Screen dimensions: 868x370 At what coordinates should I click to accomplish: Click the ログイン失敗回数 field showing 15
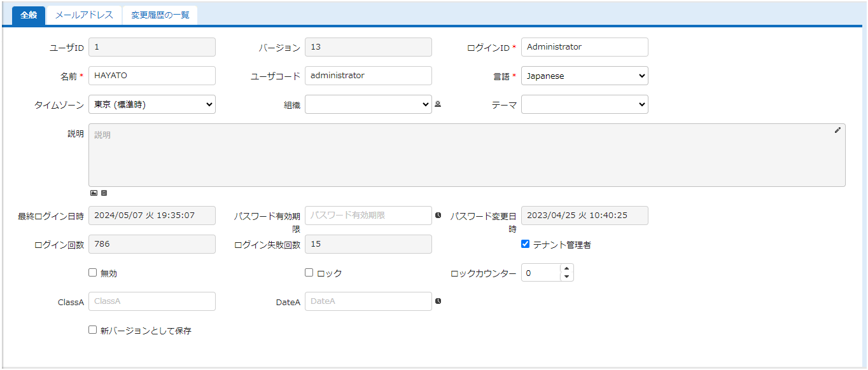click(368, 244)
